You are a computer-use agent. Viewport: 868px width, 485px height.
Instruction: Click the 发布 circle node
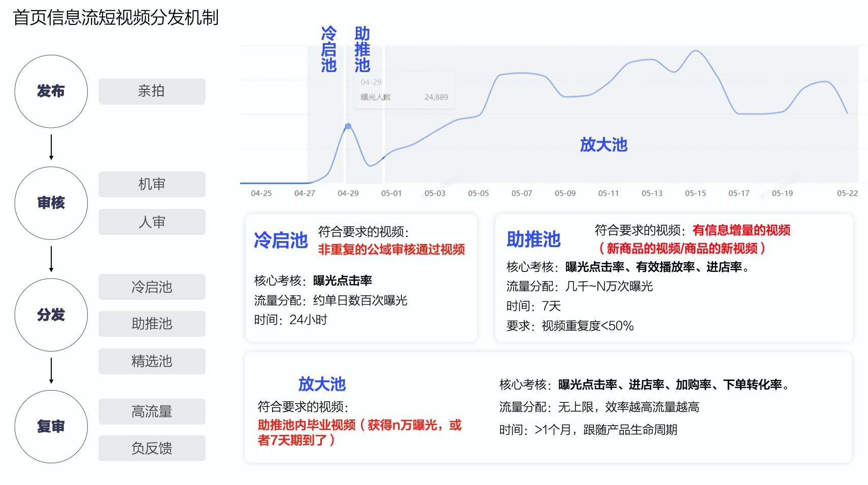(51, 91)
